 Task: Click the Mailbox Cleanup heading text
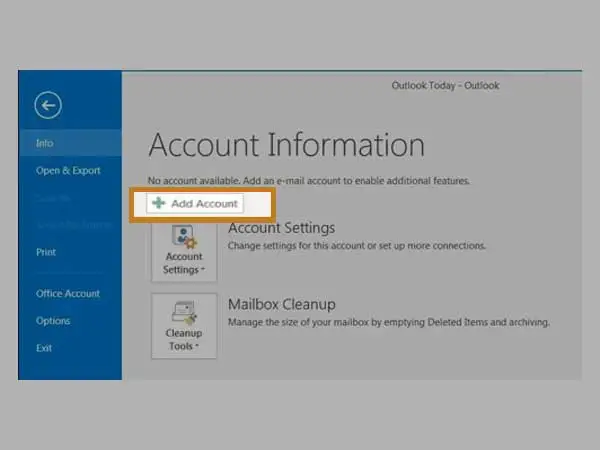coord(282,305)
